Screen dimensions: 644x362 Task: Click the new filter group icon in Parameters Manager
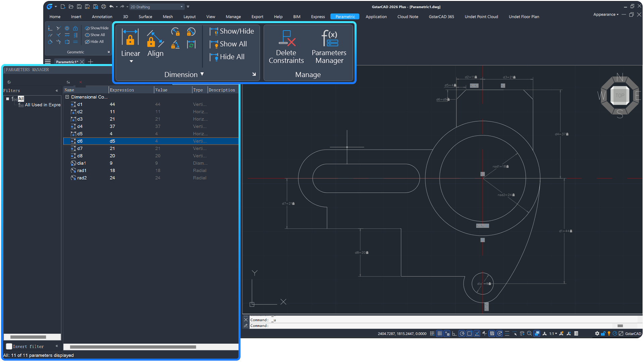pyautogui.click(x=9, y=82)
